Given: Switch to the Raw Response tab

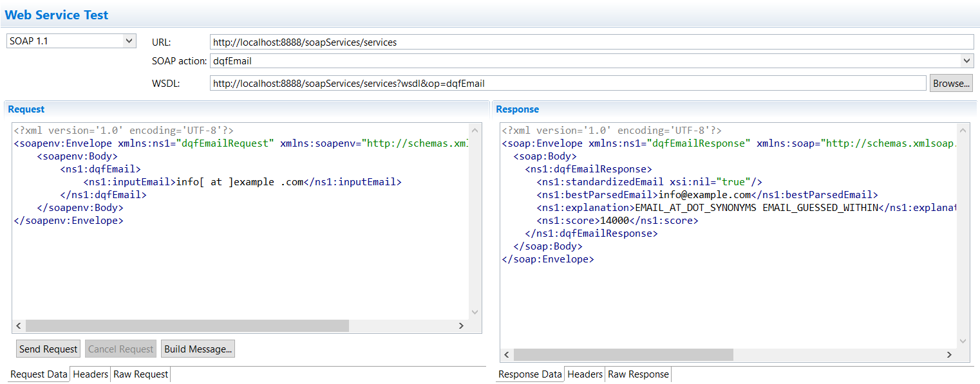Looking at the screenshot, I should [637, 374].
